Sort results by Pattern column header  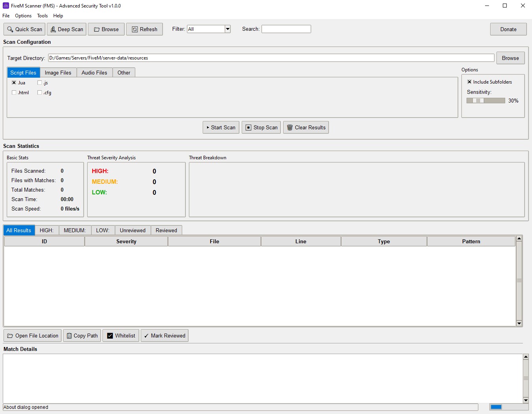471,241
